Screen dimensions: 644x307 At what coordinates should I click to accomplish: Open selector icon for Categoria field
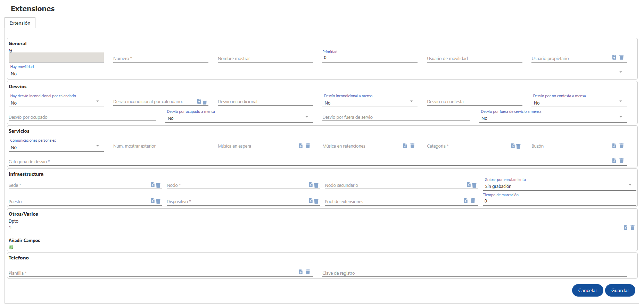pyautogui.click(x=513, y=146)
